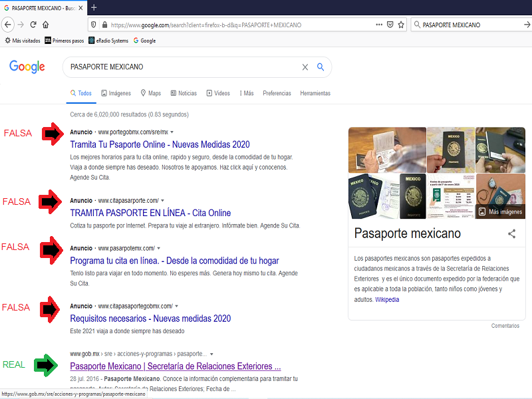Viewport: 532px width, 399px height.
Task: Click Comentarios feedback link
Action: point(505,326)
